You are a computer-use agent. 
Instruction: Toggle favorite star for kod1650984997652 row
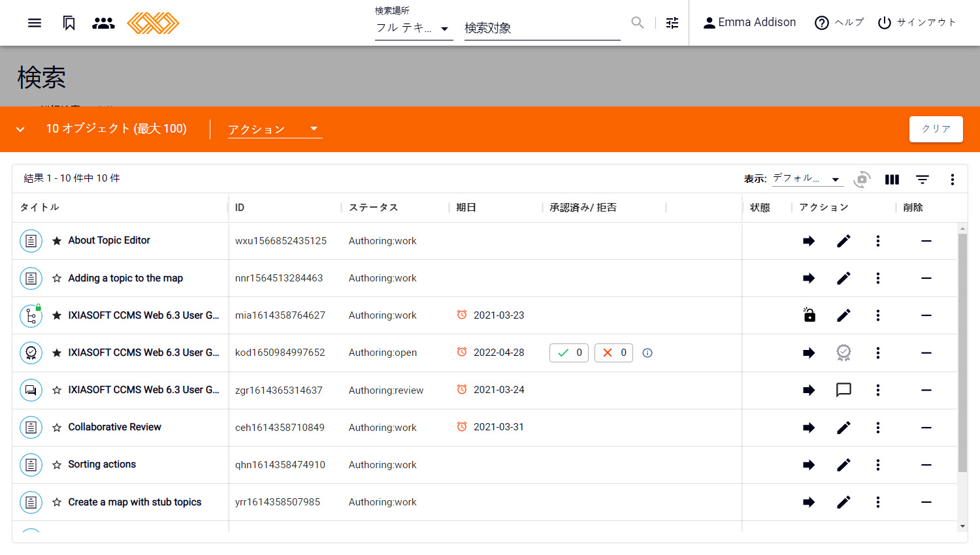pos(57,353)
